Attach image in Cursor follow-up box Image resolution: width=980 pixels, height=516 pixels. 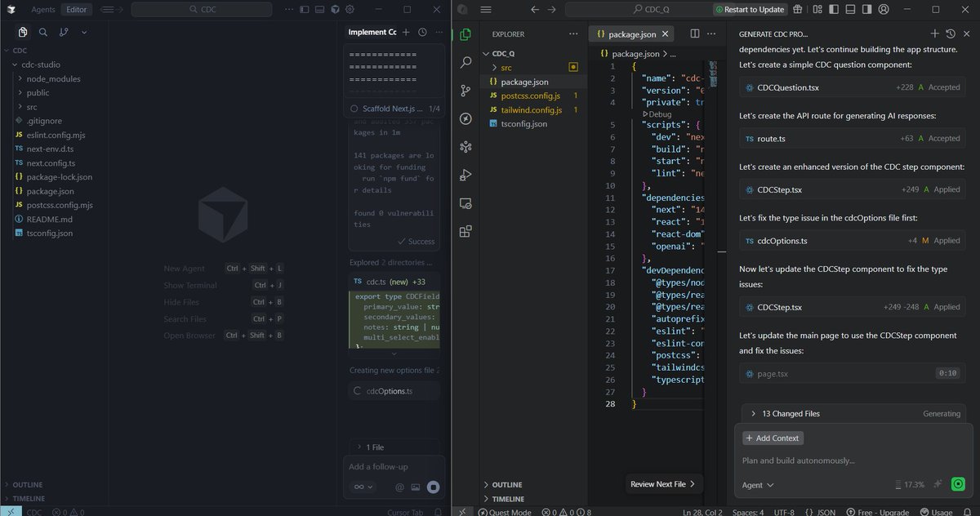[416, 487]
